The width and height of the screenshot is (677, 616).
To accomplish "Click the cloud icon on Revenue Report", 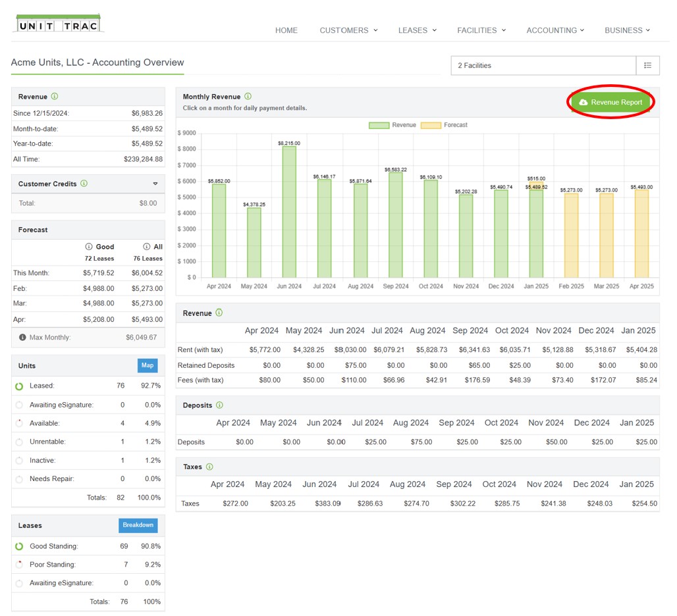I will pos(583,102).
